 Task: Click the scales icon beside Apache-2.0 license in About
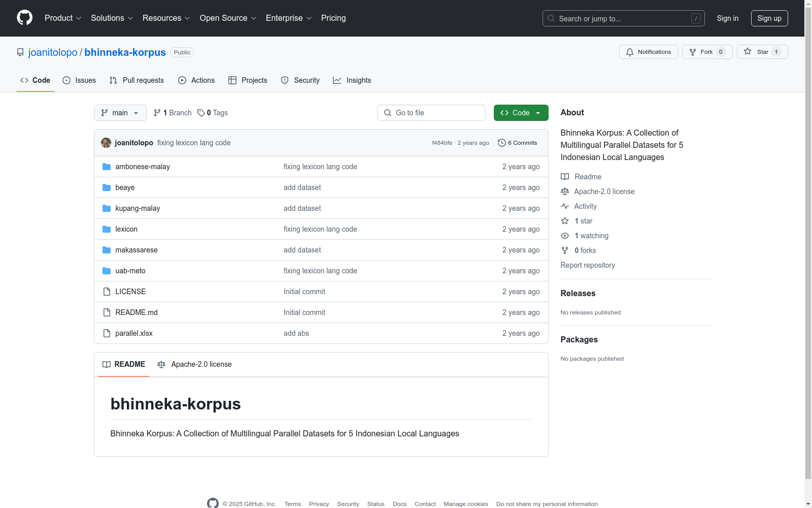[565, 192]
